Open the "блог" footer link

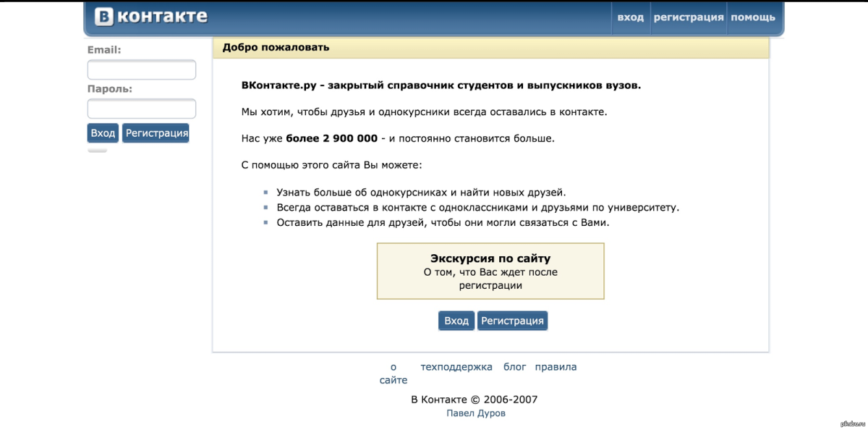(514, 366)
